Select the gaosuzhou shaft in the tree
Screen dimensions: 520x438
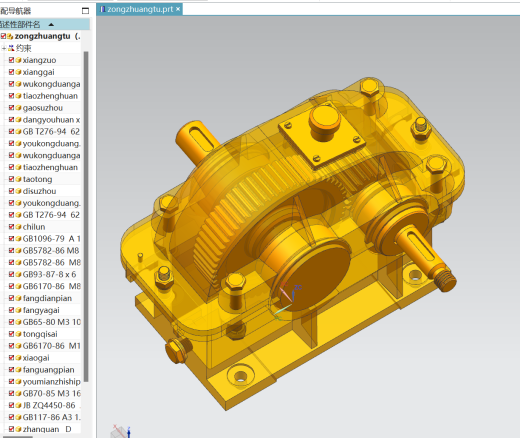point(43,108)
